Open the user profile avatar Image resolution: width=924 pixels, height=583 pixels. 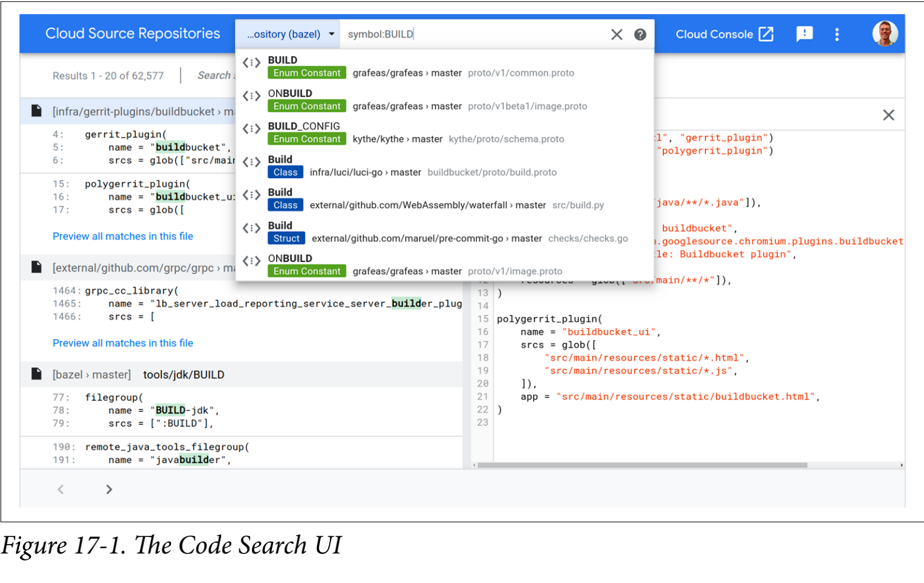885,34
